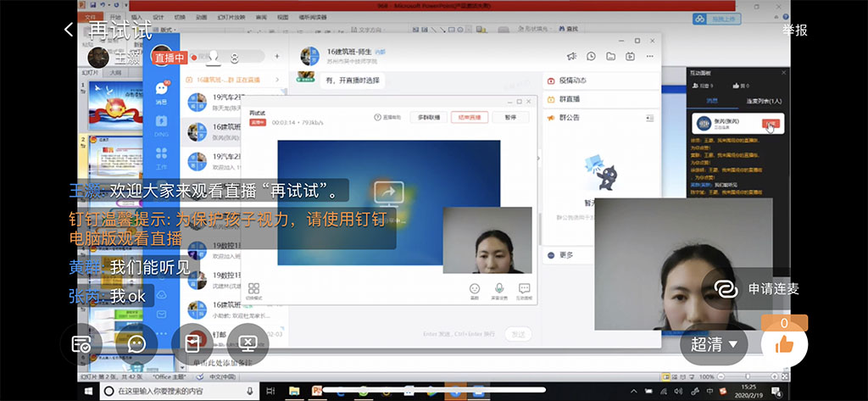The image size is (868, 401).
Task: Open Windows notification center icon
Action: pyautogui.click(x=778, y=391)
